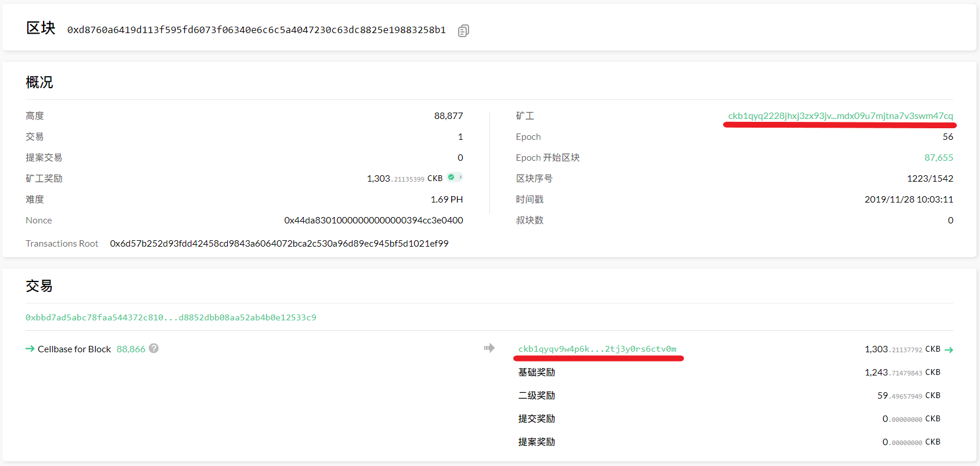Click the block hash 0xd8760a6419d113 text
Screen dimensions: 980x466
pos(256,30)
